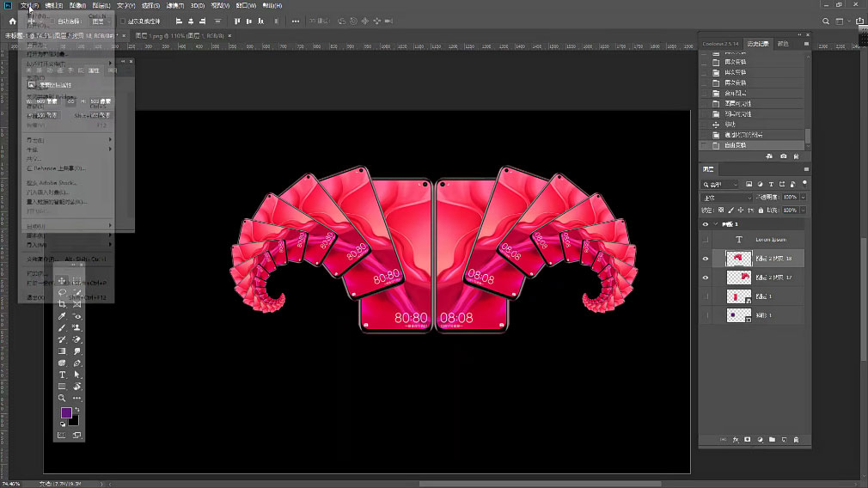Select the Rectangle shape tool
This screenshot has width=868, height=488.
pyautogui.click(x=62, y=387)
